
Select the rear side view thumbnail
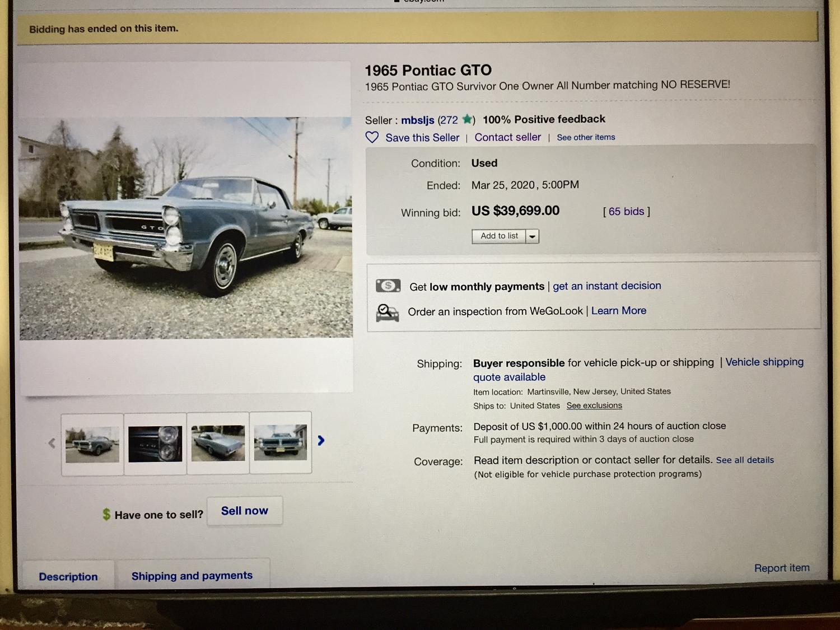(x=218, y=443)
